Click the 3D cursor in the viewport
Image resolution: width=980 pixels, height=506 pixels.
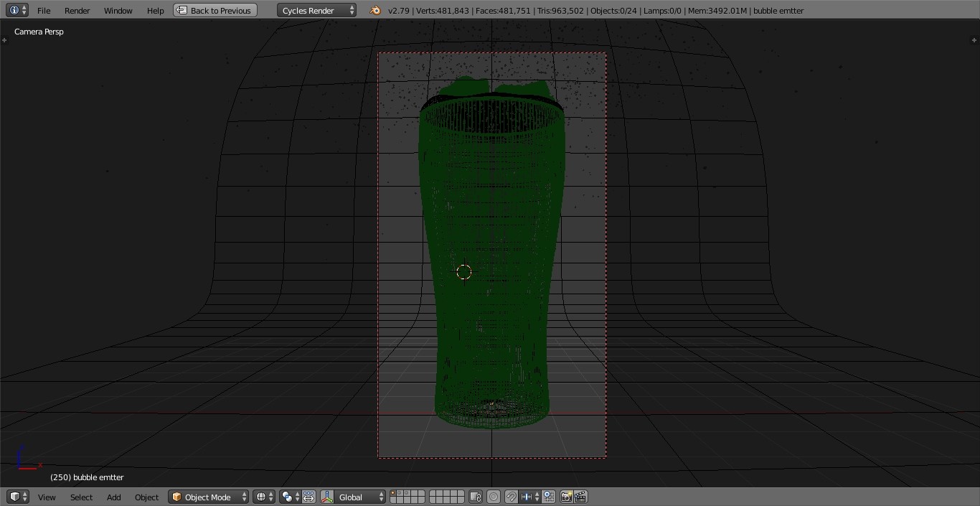point(464,272)
